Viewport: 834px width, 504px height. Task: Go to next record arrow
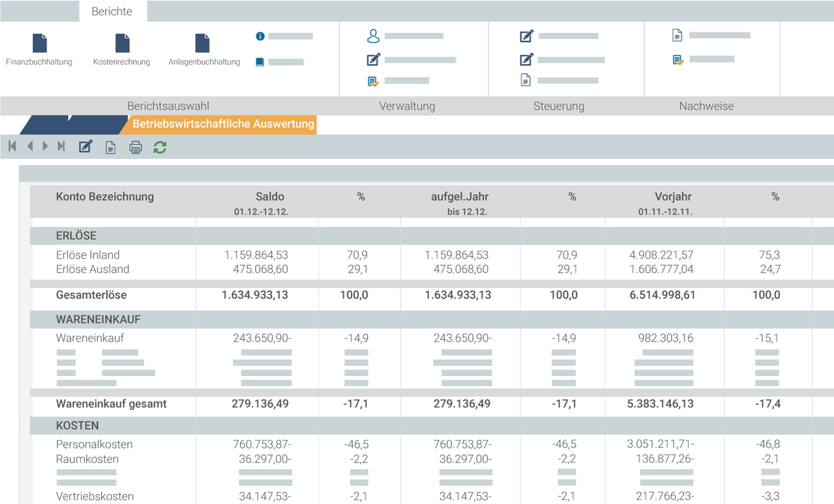coord(45,146)
